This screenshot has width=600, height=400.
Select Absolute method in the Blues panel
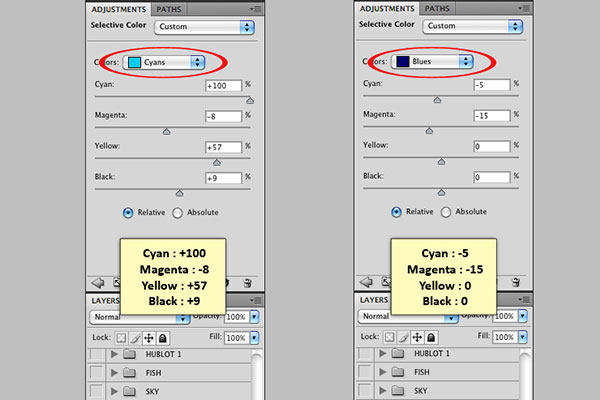(x=446, y=212)
